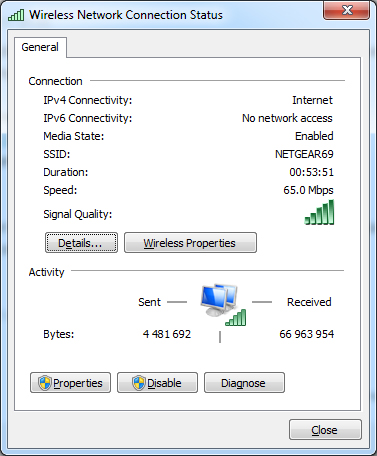Open adapter Properties

click(70, 383)
